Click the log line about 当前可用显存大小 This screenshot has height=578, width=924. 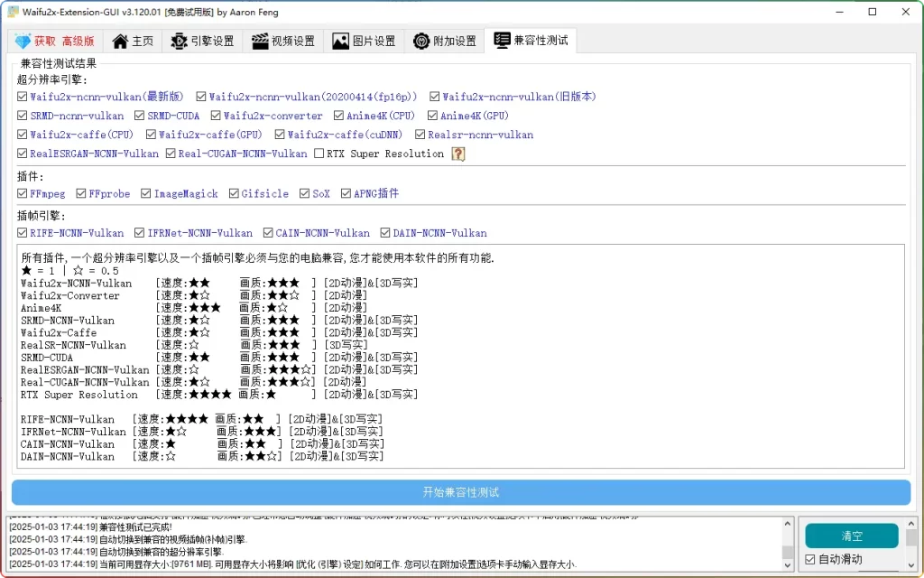pos(293,564)
